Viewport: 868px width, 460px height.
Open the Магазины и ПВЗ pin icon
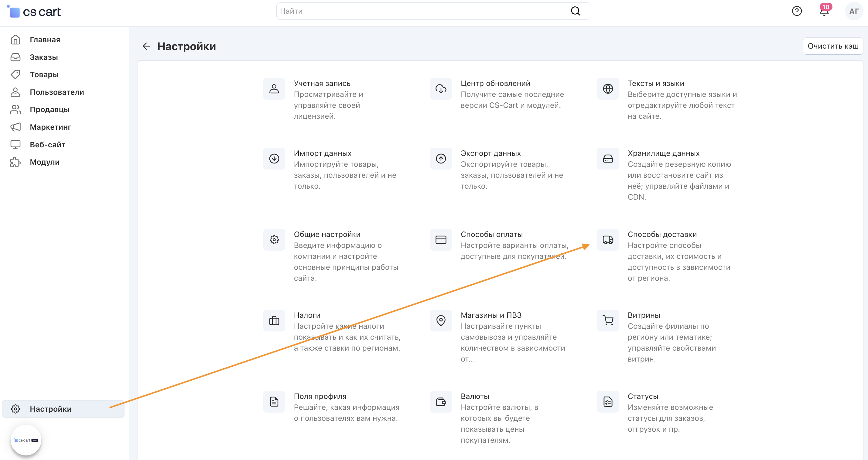[441, 320]
